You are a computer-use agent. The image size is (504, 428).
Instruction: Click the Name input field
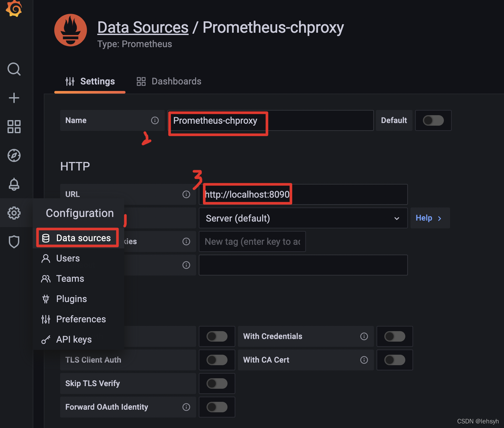(271, 120)
